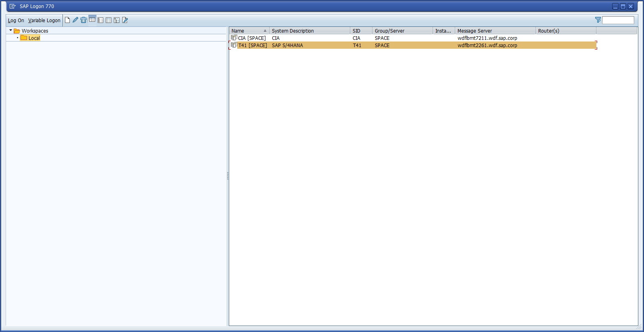Toggle the Explorer view icon
The width and height of the screenshot is (644, 332).
[x=92, y=20]
